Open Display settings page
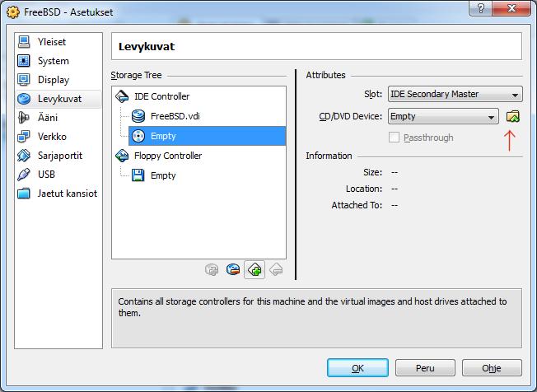 58,80
